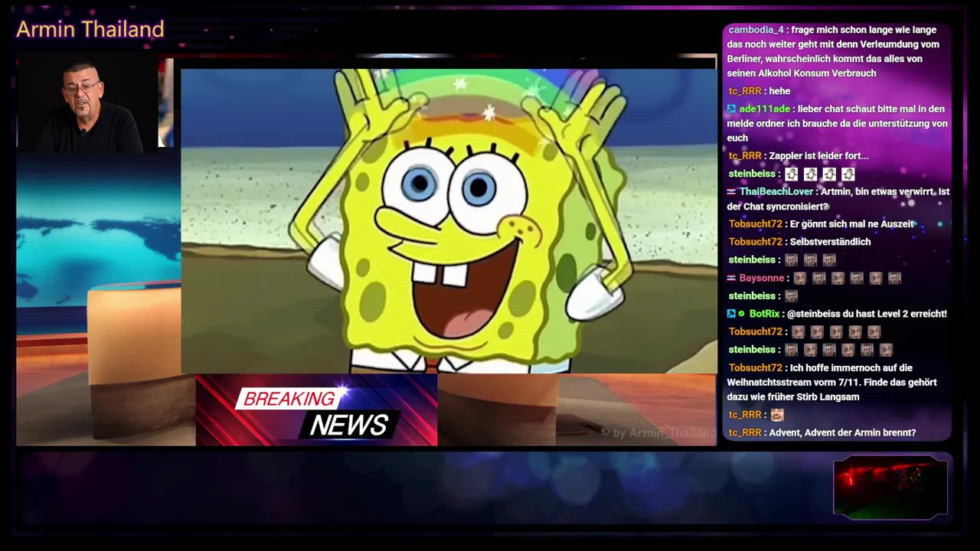
Task: Click the flag badge beside Baysonne
Action: tap(731, 279)
